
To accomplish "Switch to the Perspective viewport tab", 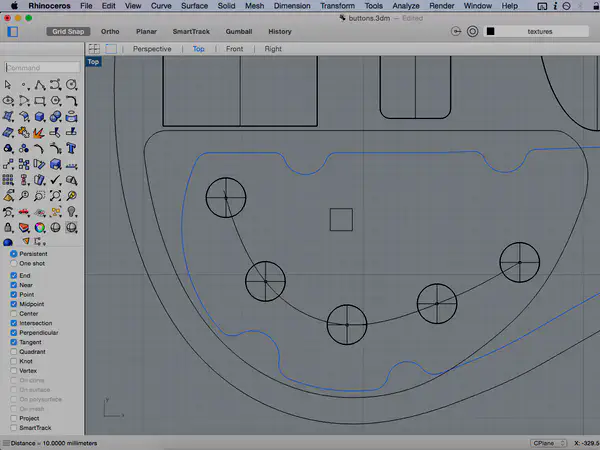I will (x=152, y=49).
